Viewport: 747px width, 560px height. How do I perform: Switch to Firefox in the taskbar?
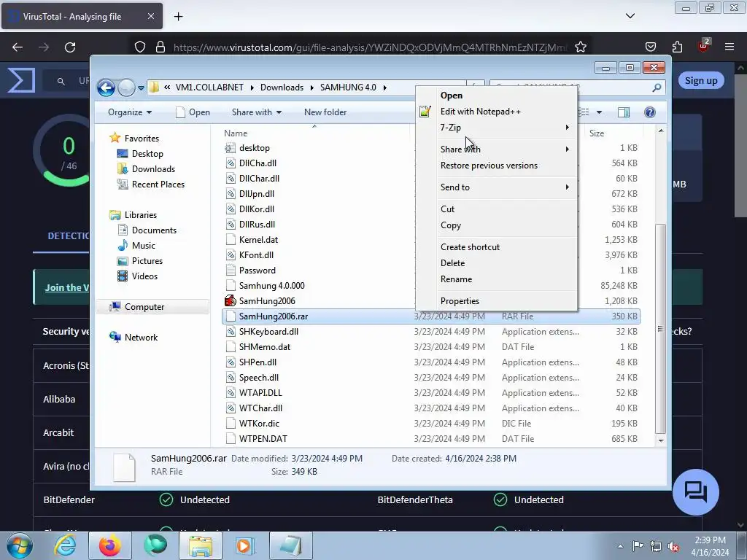(x=109, y=545)
